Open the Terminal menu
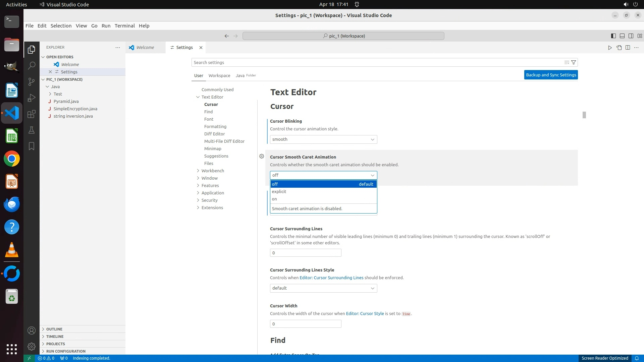This screenshot has width=644, height=362. 124,26
